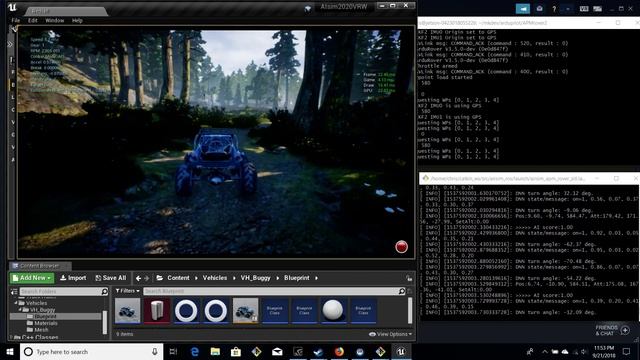Screen dimensions: 640x360
Task: Select the second buggy asset thumbnail
Action: [245, 311]
